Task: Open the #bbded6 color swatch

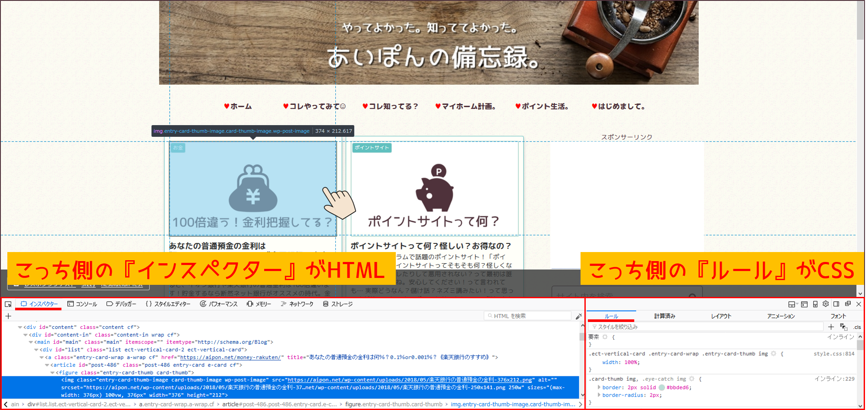Action: click(662, 388)
